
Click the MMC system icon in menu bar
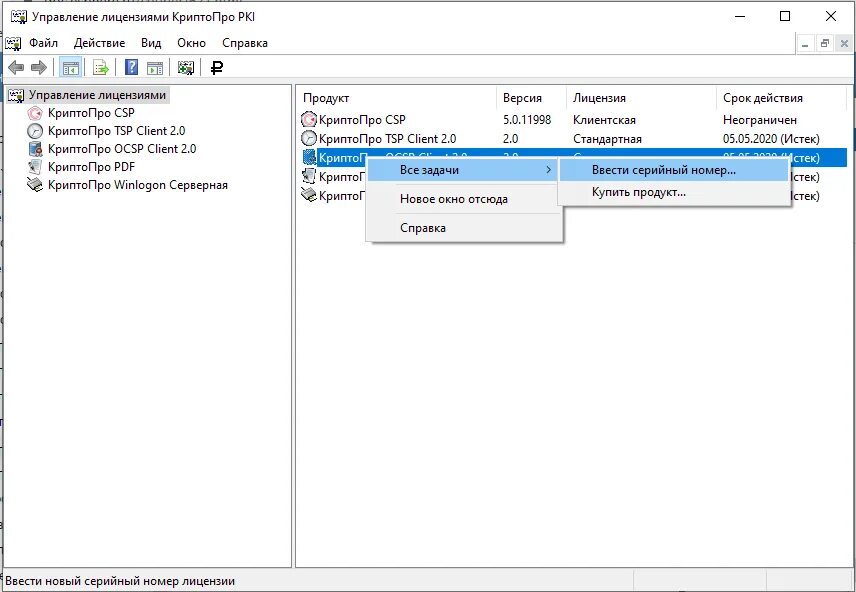tap(13, 43)
